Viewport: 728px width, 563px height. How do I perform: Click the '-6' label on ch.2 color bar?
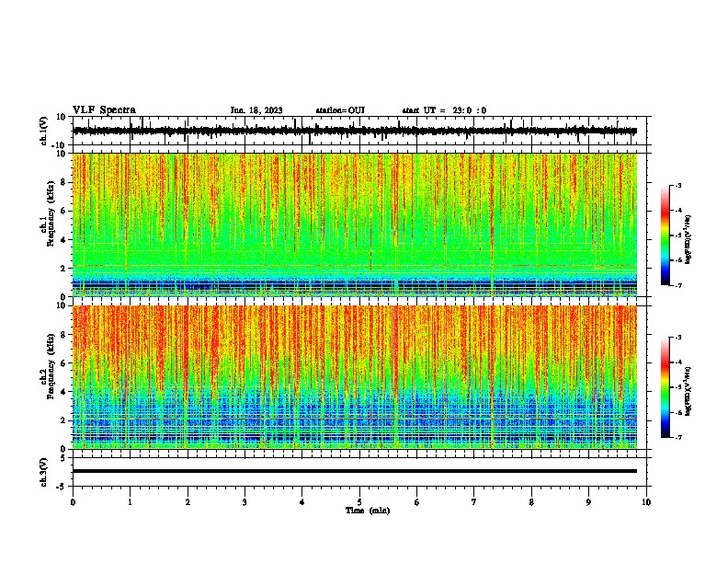coord(677,412)
